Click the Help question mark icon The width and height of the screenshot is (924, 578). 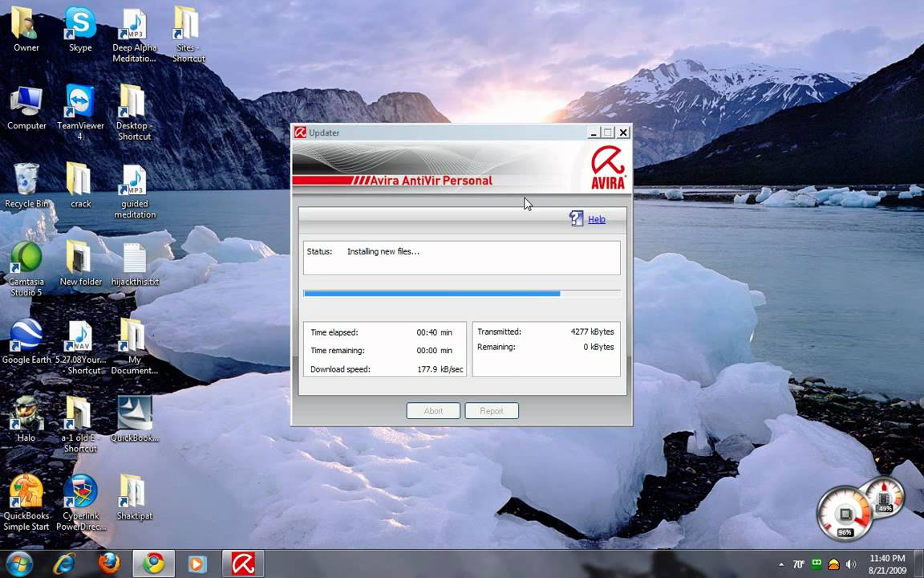[x=576, y=219]
